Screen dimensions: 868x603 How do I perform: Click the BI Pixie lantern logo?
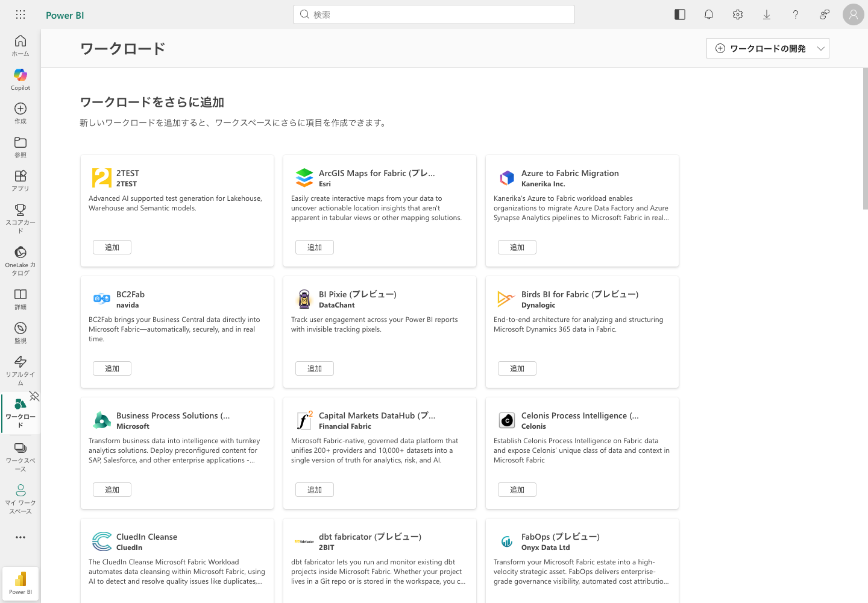click(304, 299)
